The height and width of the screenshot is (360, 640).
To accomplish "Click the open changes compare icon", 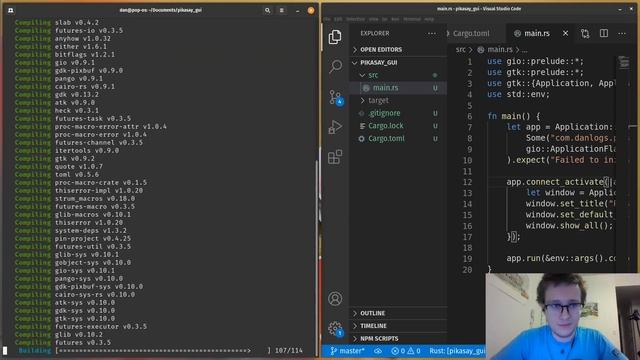I will pyautogui.click(x=585, y=33).
